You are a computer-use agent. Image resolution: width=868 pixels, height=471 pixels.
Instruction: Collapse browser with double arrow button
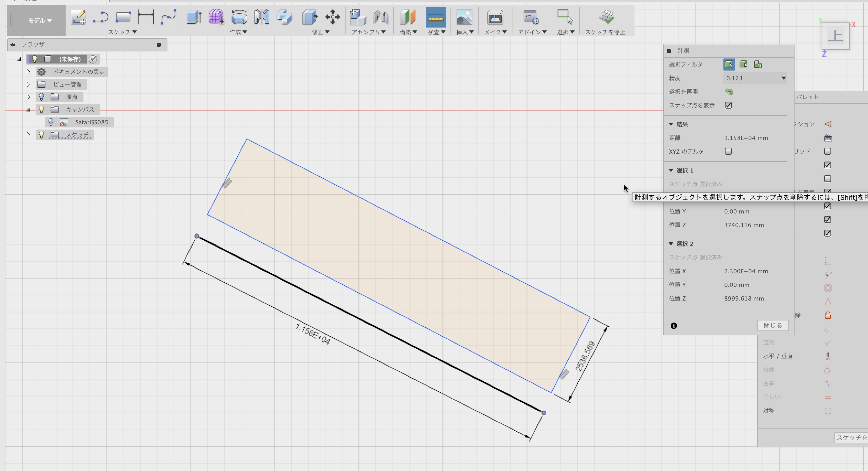point(13,44)
